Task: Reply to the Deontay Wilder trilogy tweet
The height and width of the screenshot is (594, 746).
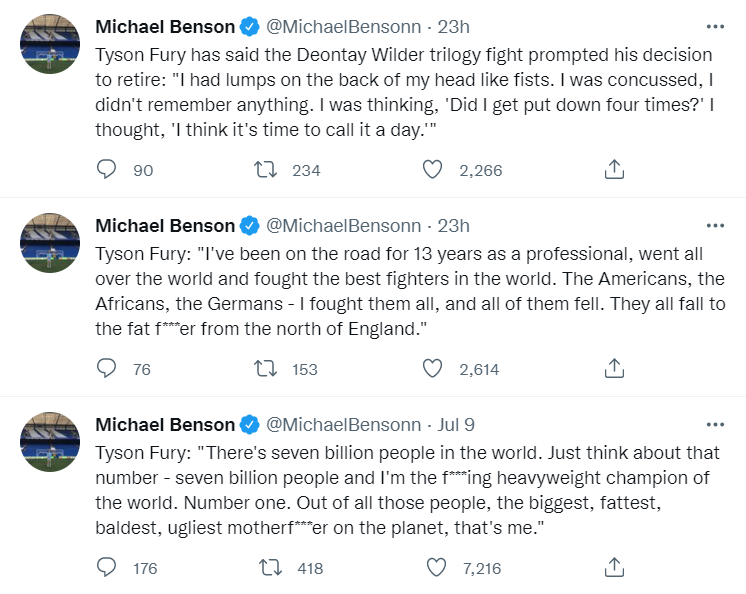Action: click(x=107, y=170)
